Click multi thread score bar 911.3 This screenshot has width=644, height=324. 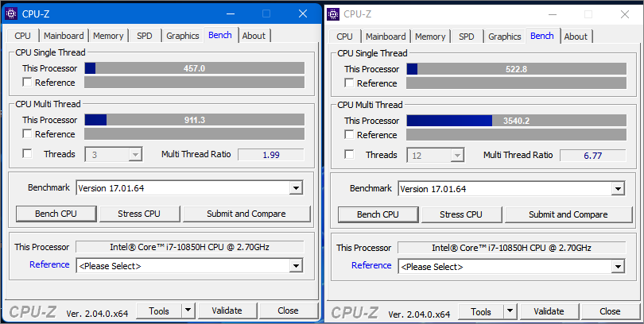tap(195, 120)
